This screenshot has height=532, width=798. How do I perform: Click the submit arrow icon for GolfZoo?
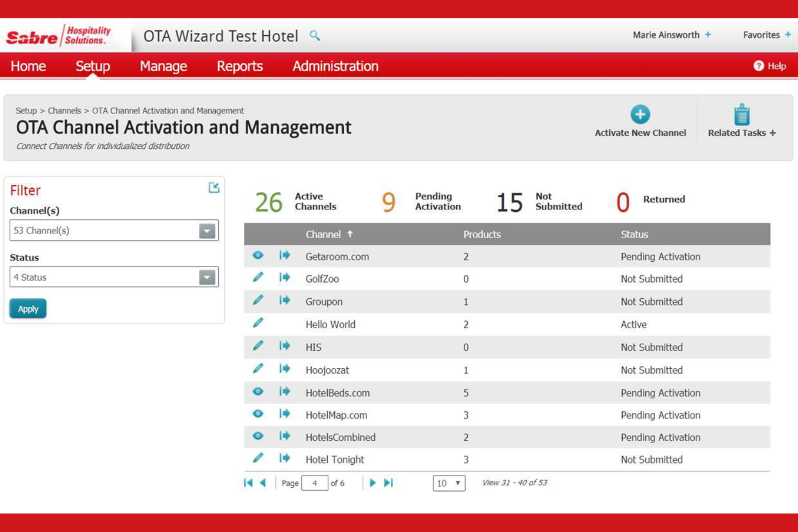point(285,278)
